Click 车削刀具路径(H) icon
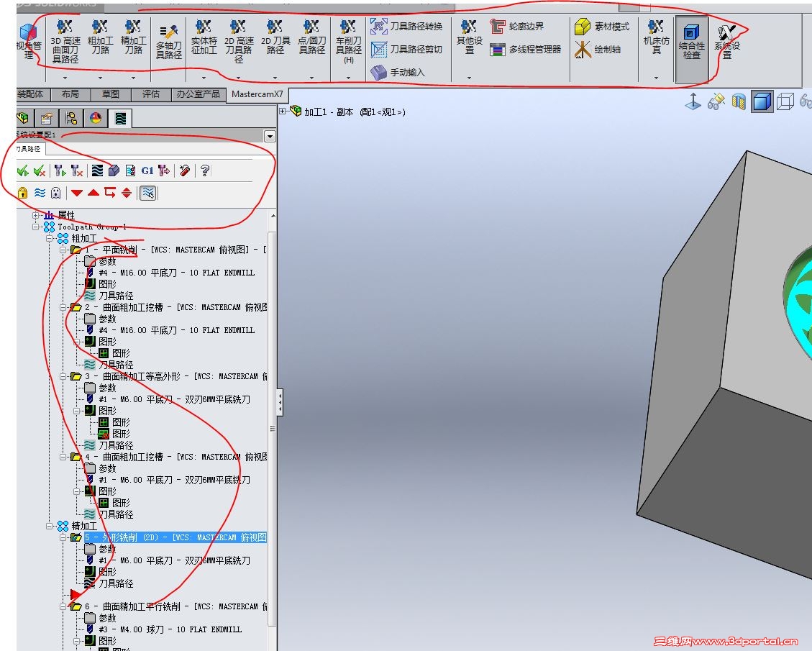 click(349, 42)
